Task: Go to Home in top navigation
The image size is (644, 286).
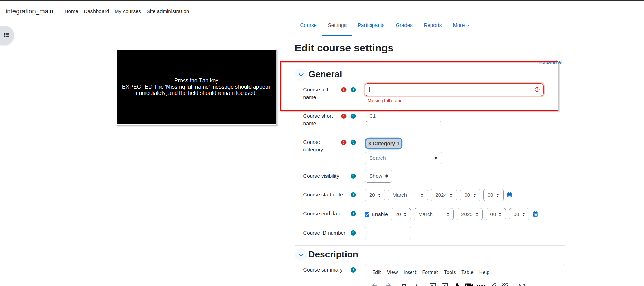Action: point(71,11)
